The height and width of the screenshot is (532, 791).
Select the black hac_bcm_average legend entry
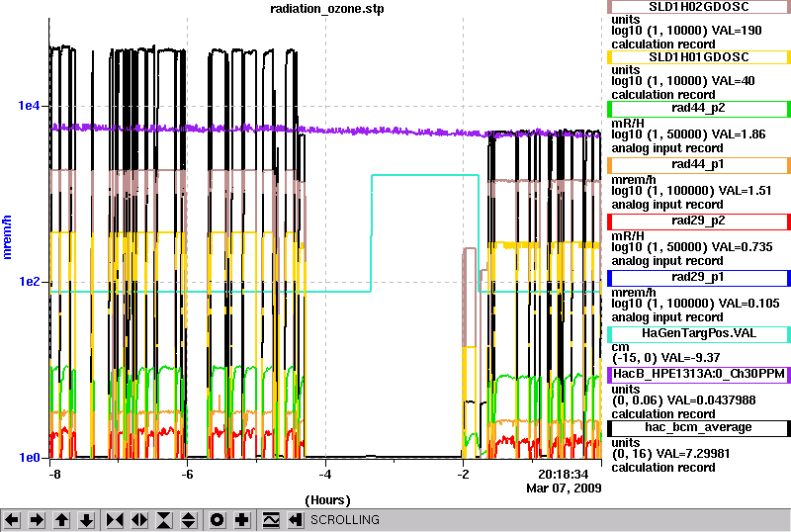pos(699,428)
